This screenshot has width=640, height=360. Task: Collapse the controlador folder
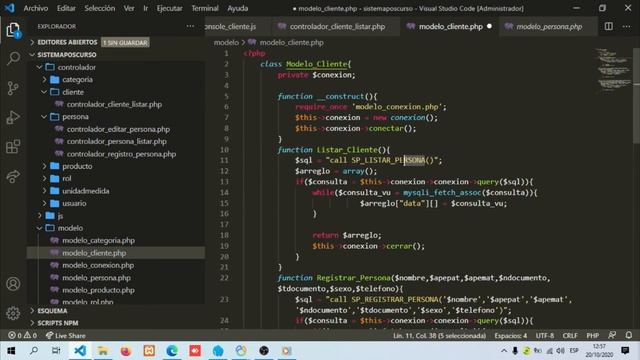click(76, 67)
